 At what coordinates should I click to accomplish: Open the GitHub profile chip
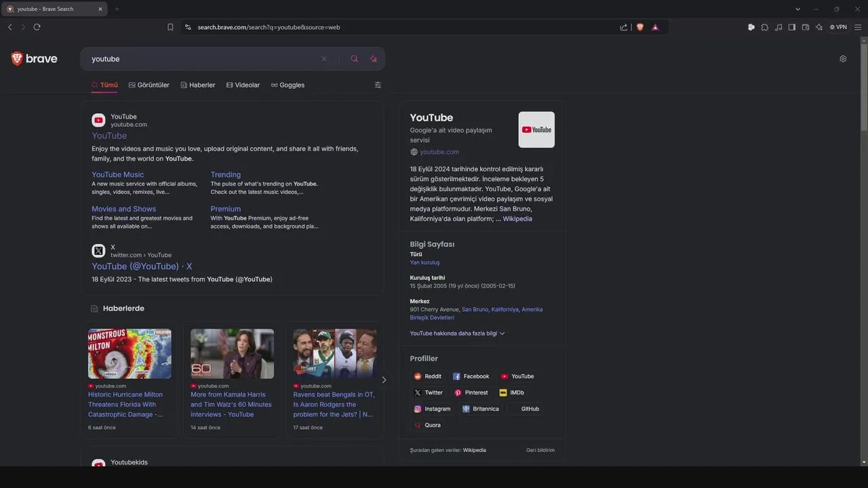pyautogui.click(x=525, y=409)
